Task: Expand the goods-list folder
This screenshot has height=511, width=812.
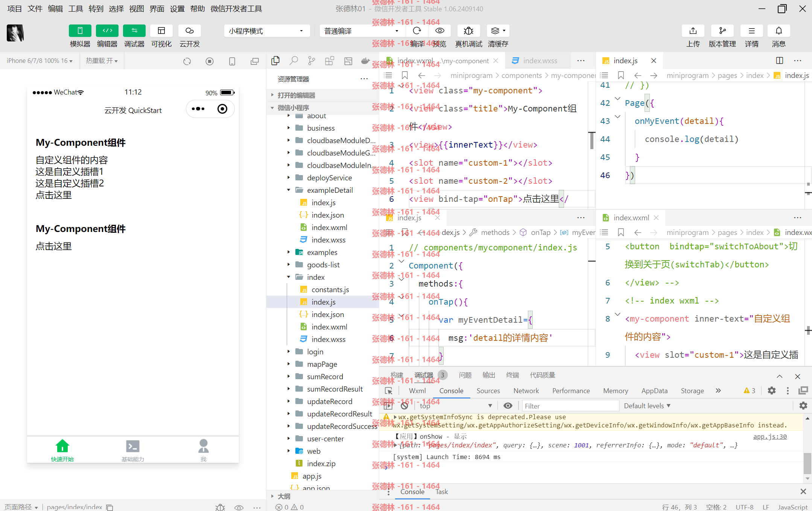Action: click(323, 265)
